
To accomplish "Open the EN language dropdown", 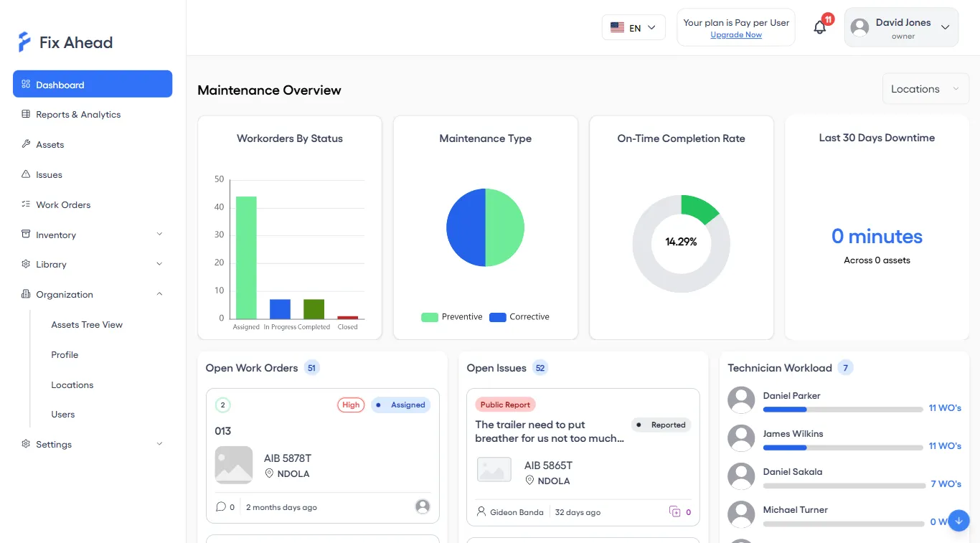I will pyautogui.click(x=633, y=27).
